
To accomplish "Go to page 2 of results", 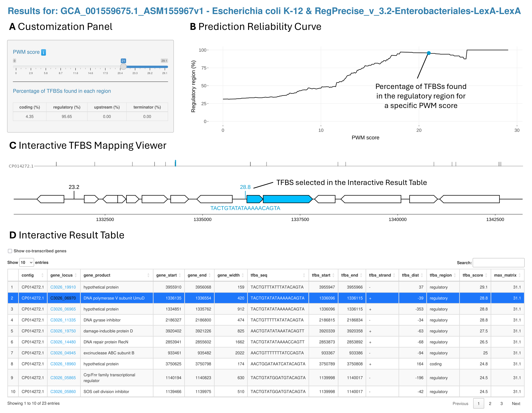I will tap(490, 403).
